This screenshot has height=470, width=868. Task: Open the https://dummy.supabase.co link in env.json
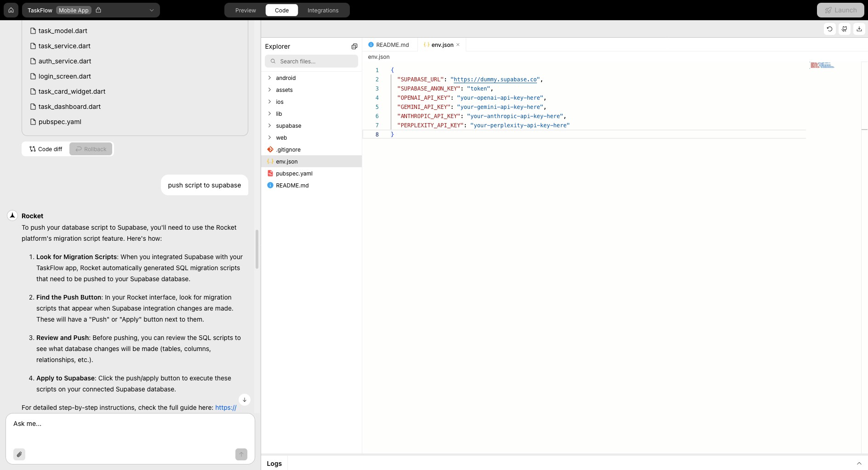coord(496,79)
